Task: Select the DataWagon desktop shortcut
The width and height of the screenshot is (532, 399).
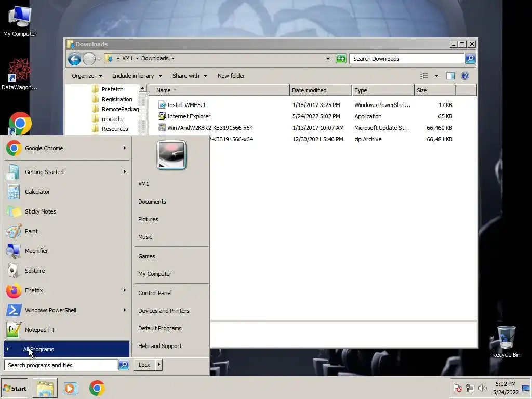Action: 19,75
